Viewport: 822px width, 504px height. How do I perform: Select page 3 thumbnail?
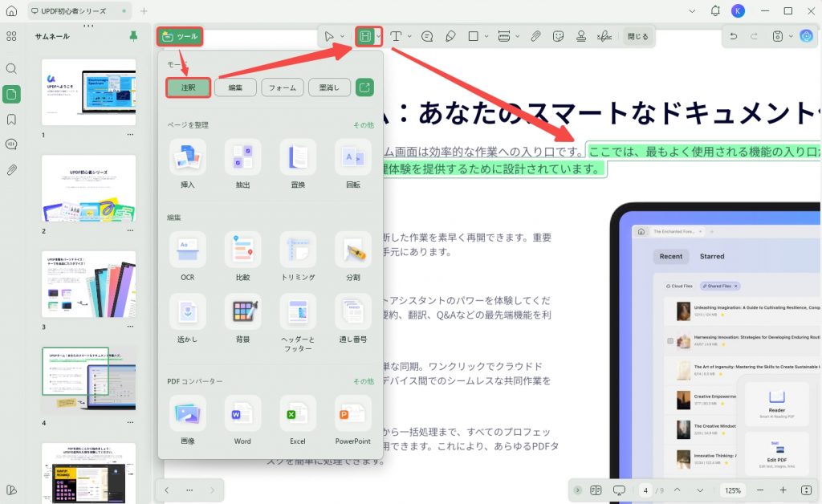pyautogui.click(x=88, y=284)
